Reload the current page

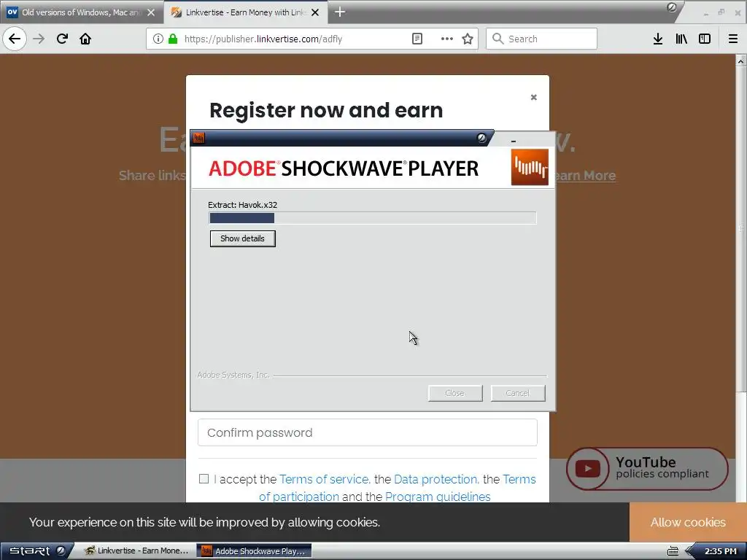[62, 39]
